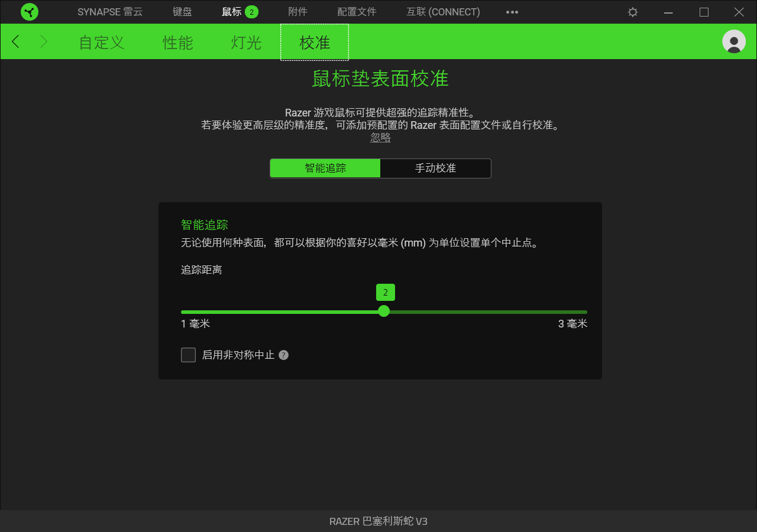Switch to the 键盘 tab
The image size is (757, 532).
pyautogui.click(x=182, y=12)
